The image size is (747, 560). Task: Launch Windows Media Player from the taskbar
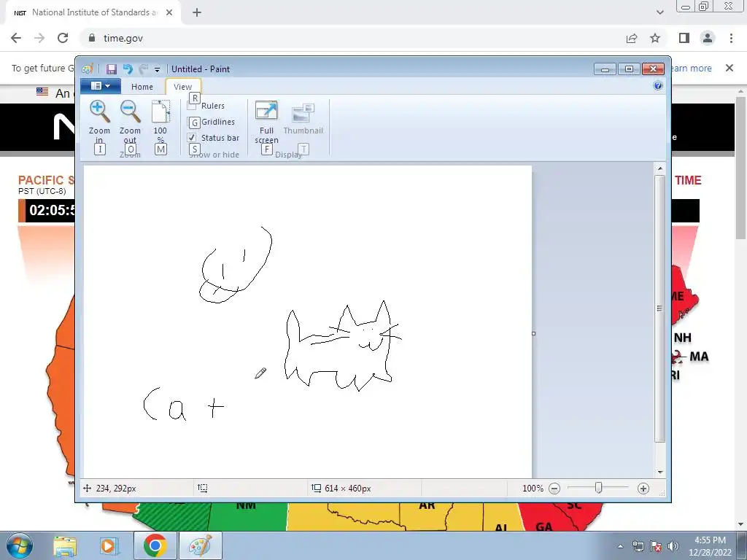click(109, 546)
